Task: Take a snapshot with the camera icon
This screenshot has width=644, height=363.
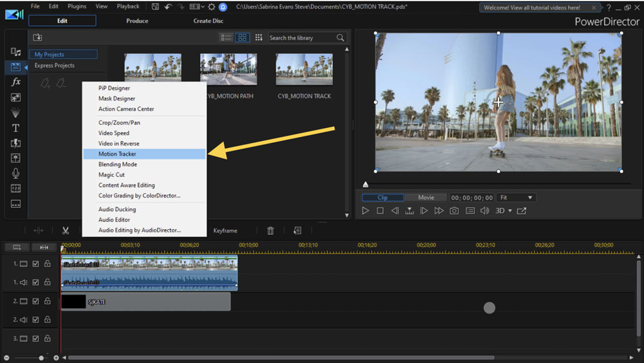Action: click(x=454, y=210)
